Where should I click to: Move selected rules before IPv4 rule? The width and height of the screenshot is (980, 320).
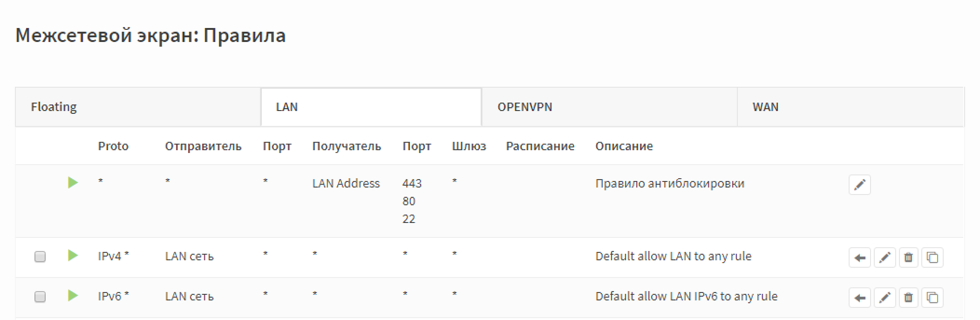[x=859, y=257]
